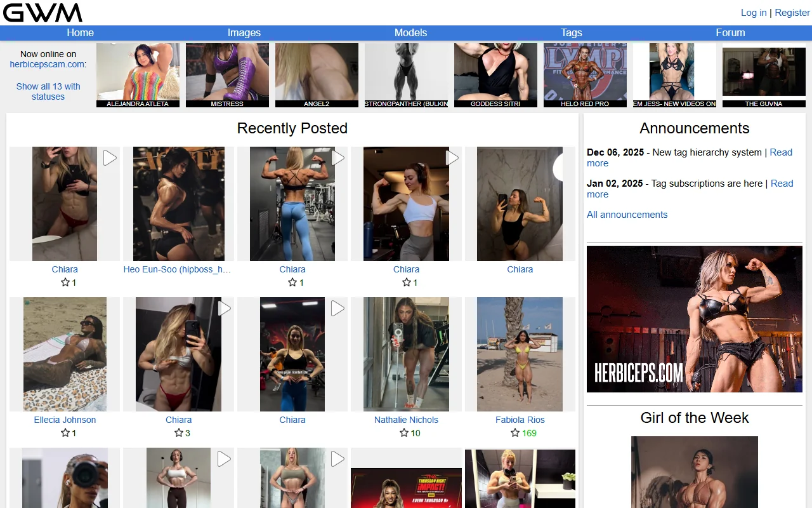Viewport: 812px width, 508px height.
Task: Play the first Chiara video thumbnail
Action: [x=109, y=157]
